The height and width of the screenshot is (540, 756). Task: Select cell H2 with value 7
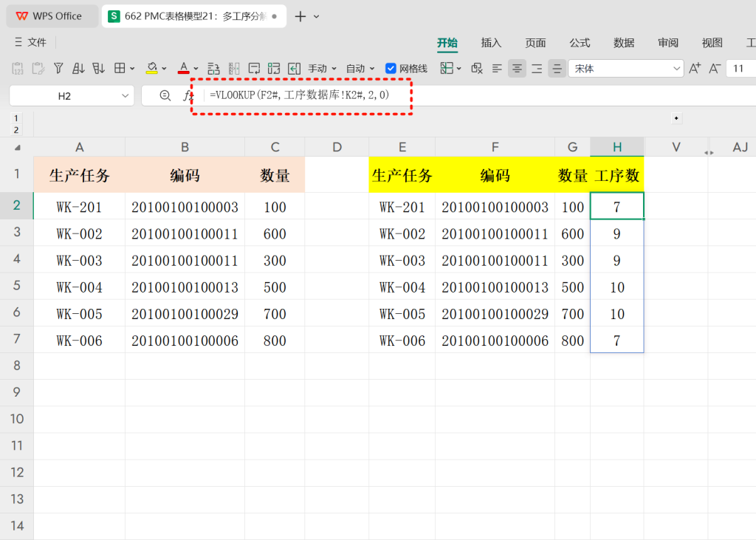[x=617, y=206]
